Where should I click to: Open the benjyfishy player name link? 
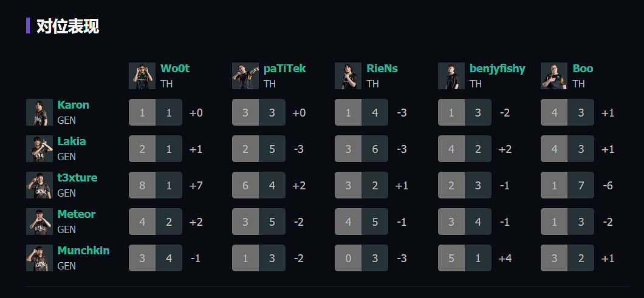coord(497,69)
